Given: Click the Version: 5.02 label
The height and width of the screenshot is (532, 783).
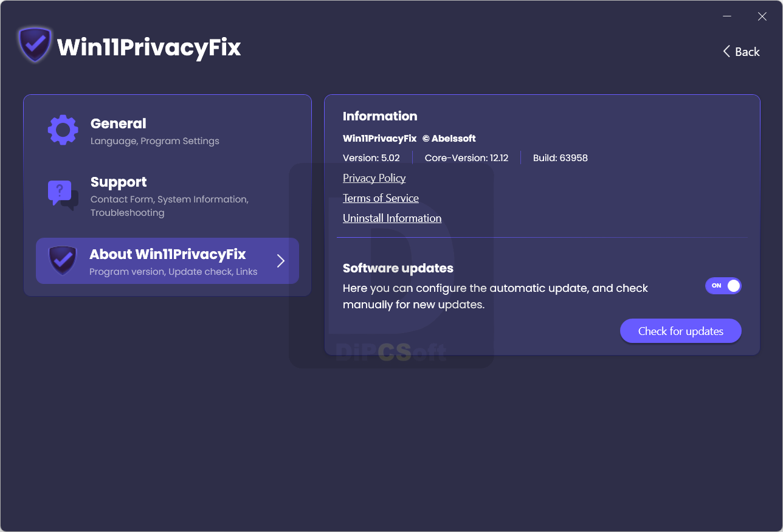Looking at the screenshot, I should tap(371, 158).
